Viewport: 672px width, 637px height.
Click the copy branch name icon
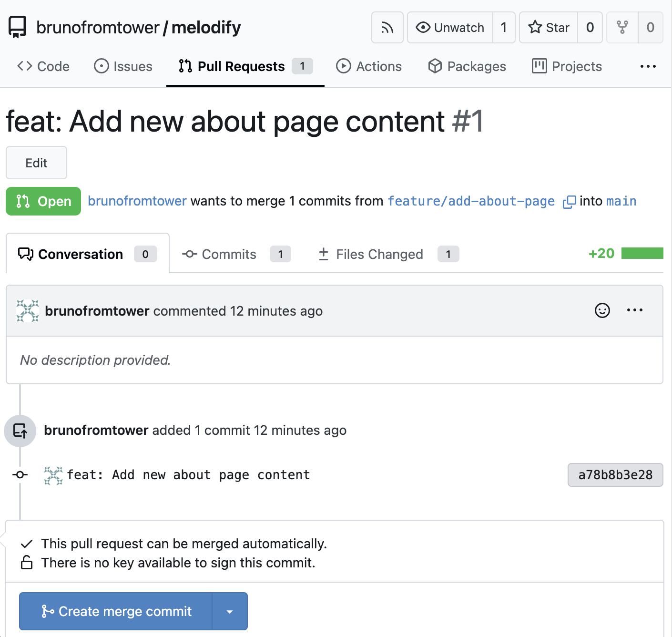coord(570,201)
